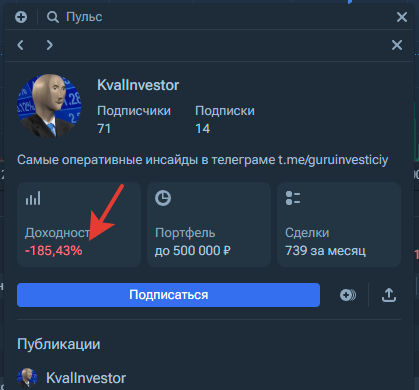Click the share upload icon
The image size is (419, 390).
pos(389,295)
